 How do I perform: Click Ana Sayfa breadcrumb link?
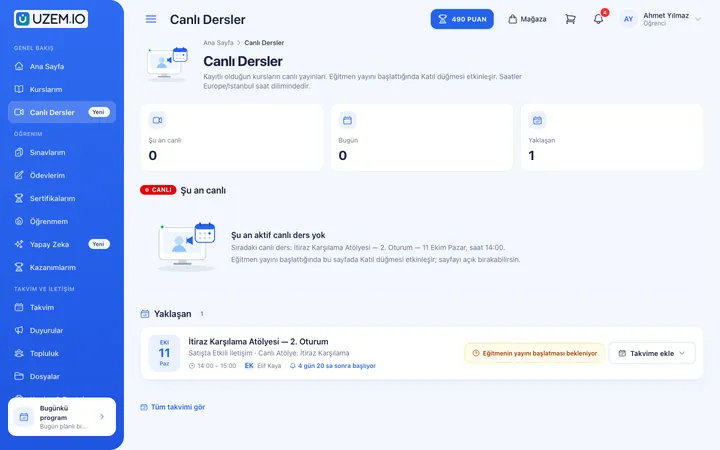pyautogui.click(x=218, y=43)
